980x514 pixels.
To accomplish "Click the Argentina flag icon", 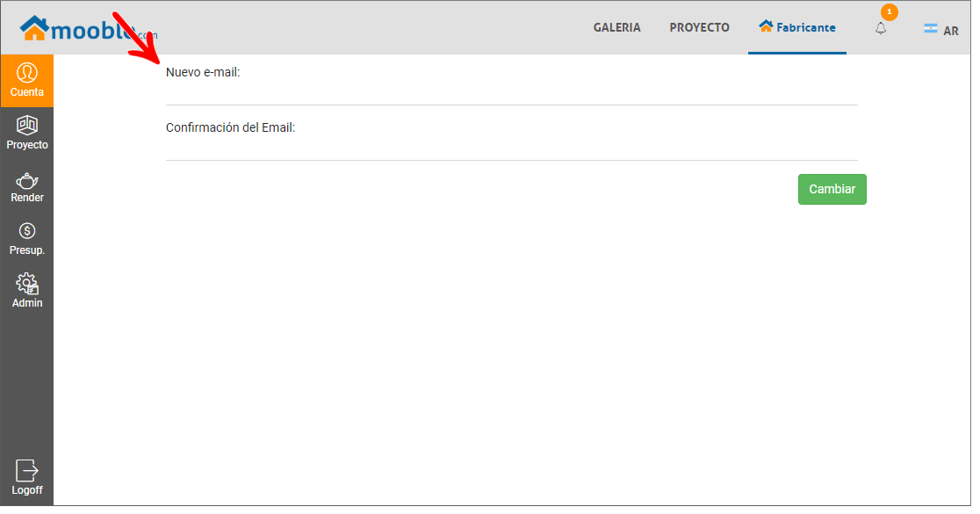I will coord(931,28).
